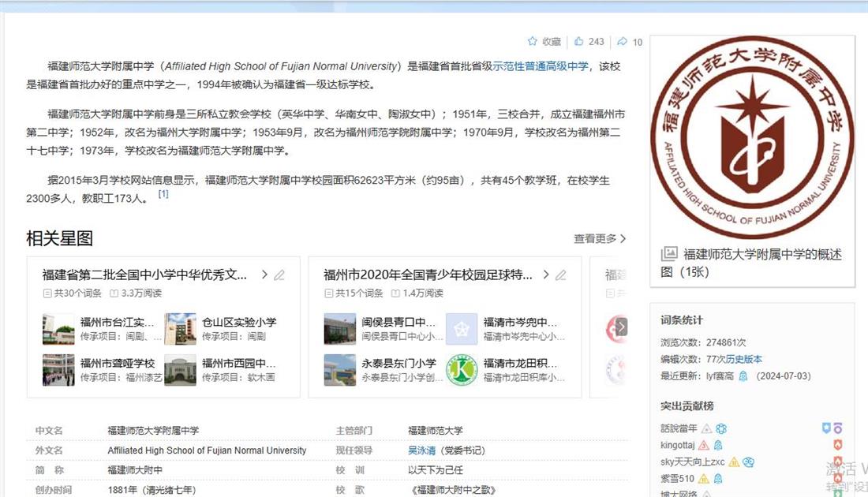Click the rocket badge icon next to lyf赛高
Viewport: 868px width, 497px height.
tap(743, 376)
